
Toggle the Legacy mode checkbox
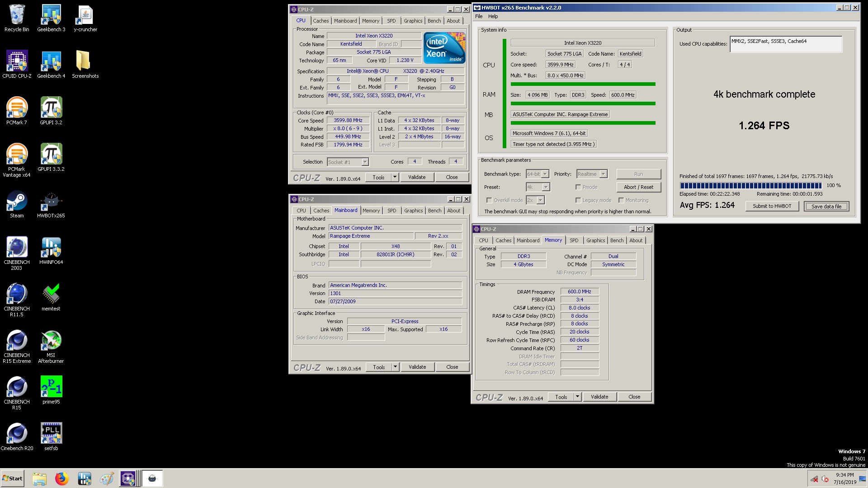coord(578,200)
